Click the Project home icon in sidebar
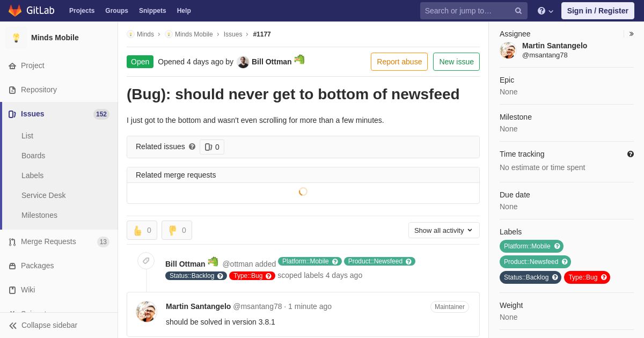This screenshot has width=644, height=338. coord(12,65)
